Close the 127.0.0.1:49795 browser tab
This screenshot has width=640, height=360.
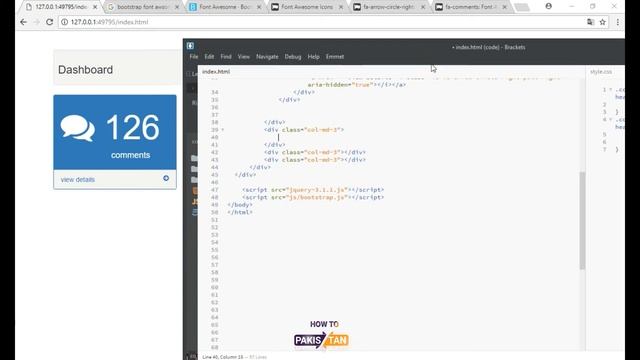pyautogui.click(x=95, y=7)
